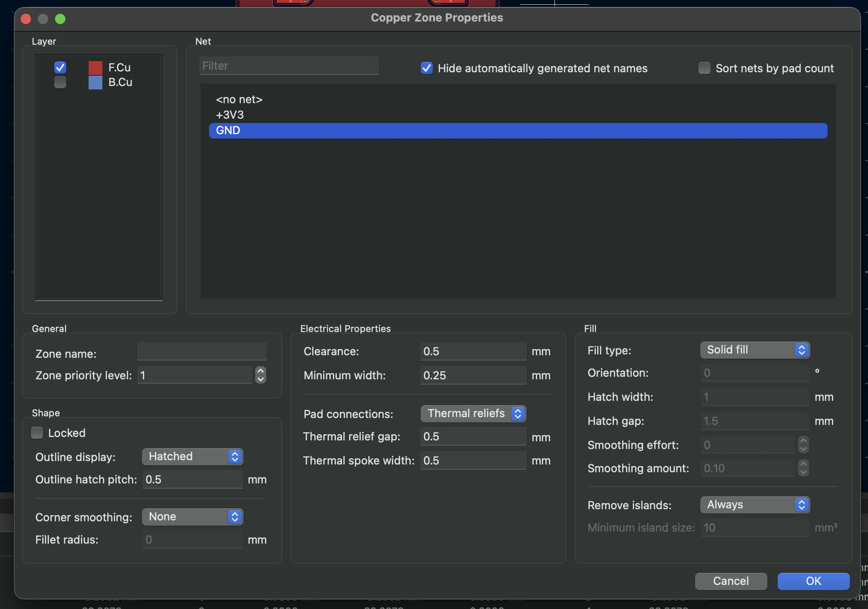
Task: Select the <no net> entry
Action: pyautogui.click(x=239, y=99)
